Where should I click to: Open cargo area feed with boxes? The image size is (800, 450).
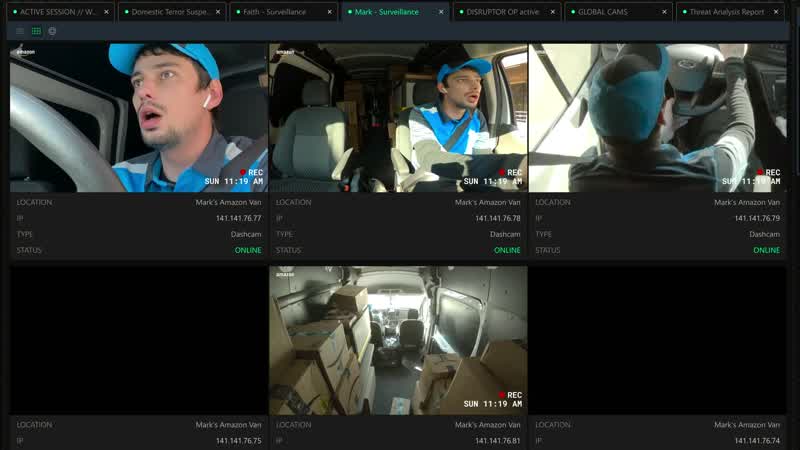(398, 340)
